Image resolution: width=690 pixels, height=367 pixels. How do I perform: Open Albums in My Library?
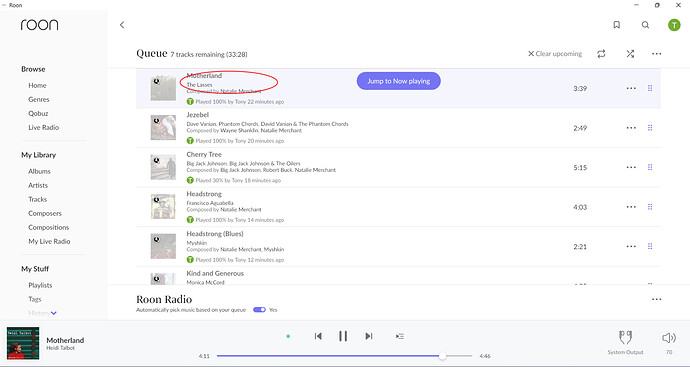(39, 171)
